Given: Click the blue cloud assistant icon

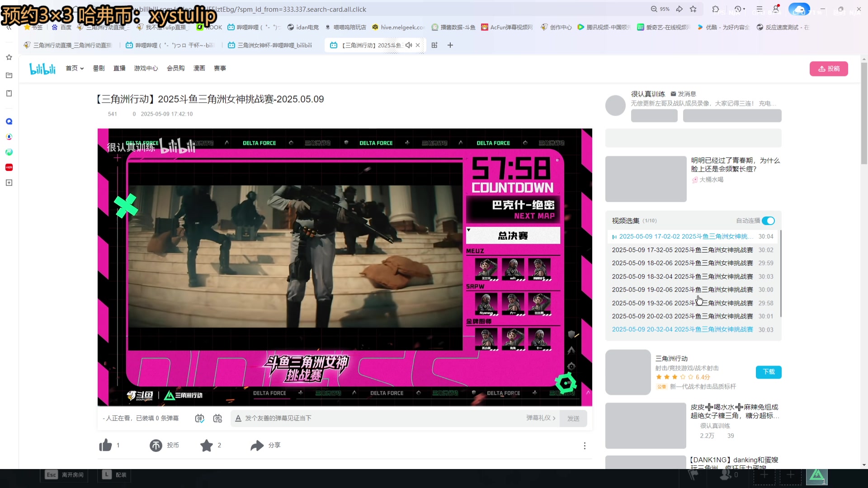Looking at the screenshot, I should coord(799,9).
